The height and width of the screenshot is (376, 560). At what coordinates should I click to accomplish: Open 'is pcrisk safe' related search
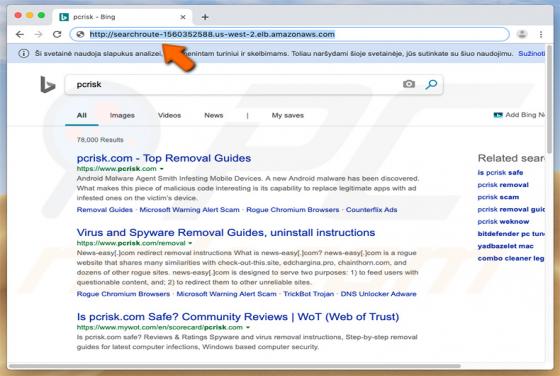(500, 172)
